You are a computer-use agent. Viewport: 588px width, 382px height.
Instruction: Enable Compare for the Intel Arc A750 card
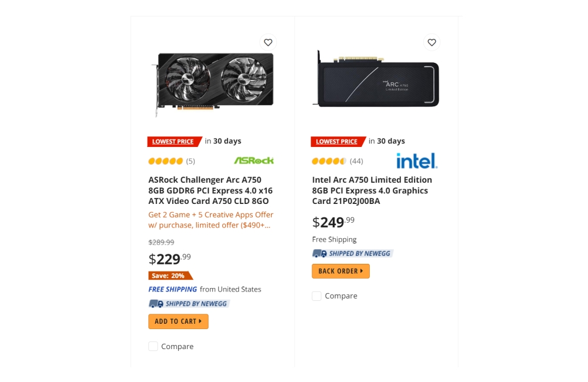(316, 296)
